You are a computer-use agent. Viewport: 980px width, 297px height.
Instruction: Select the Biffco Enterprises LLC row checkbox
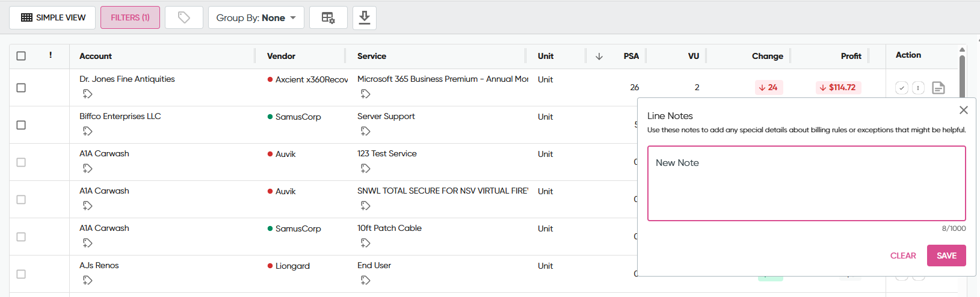tap(21, 125)
